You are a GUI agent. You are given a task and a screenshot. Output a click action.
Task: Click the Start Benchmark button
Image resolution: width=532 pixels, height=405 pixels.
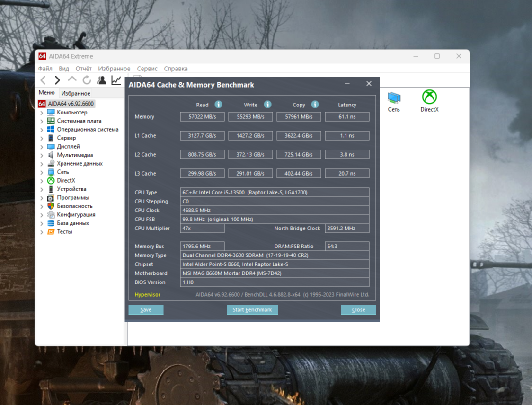(x=252, y=310)
